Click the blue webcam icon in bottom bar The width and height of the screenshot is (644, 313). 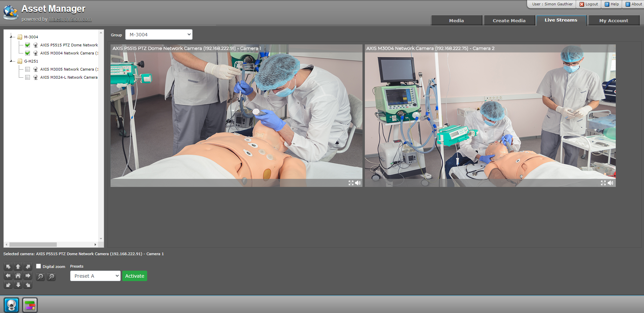11,305
